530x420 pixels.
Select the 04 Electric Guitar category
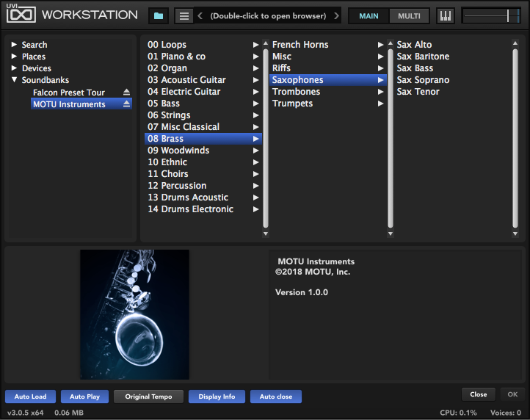pyautogui.click(x=203, y=92)
